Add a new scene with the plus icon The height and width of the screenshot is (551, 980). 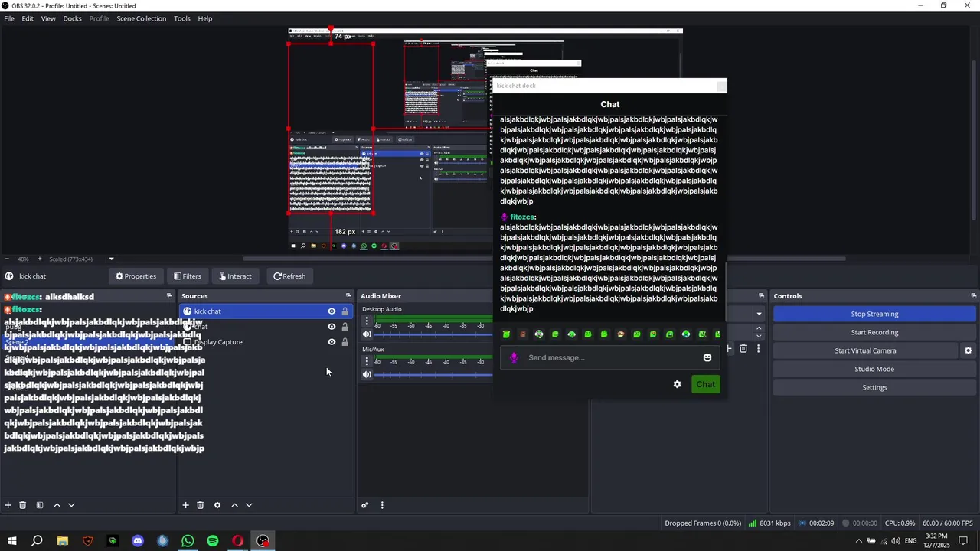click(x=8, y=505)
